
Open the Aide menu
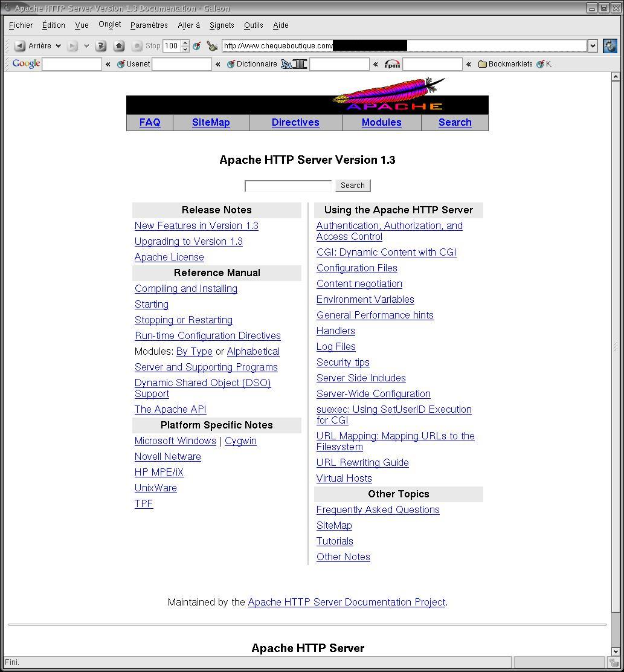[x=280, y=25]
